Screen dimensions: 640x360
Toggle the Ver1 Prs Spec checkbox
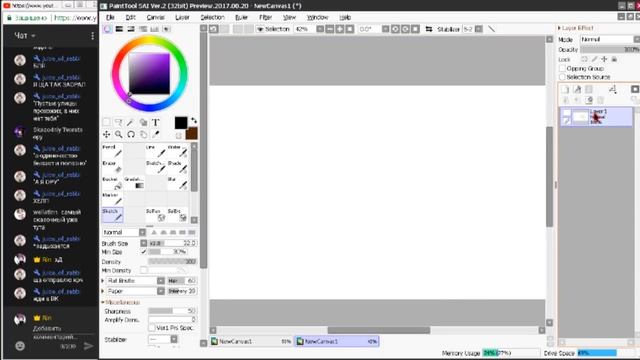tap(152, 328)
